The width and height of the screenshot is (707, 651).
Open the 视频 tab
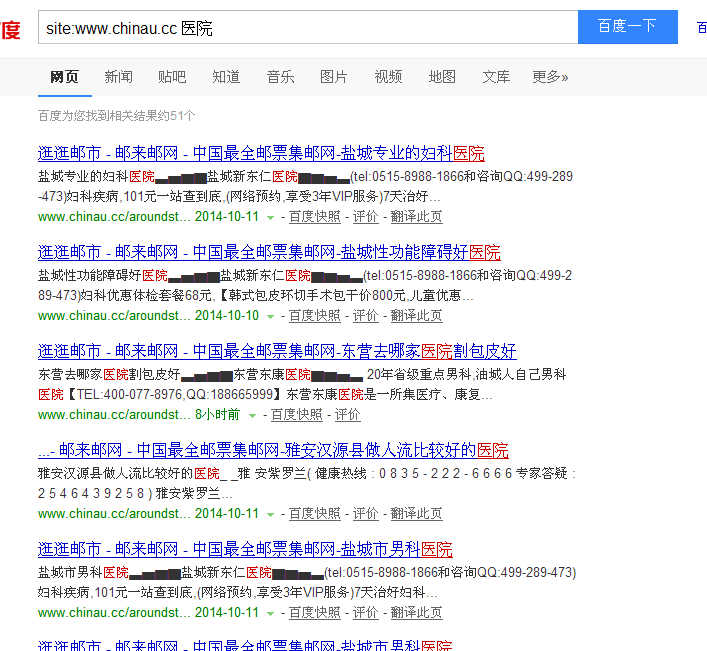(x=388, y=77)
